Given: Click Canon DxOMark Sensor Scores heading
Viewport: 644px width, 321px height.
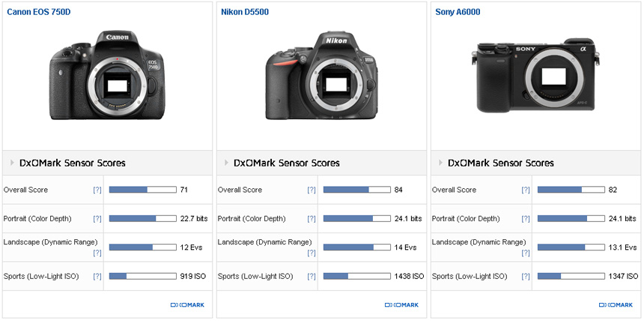Looking at the screenshot, I should tap(73, 163).
